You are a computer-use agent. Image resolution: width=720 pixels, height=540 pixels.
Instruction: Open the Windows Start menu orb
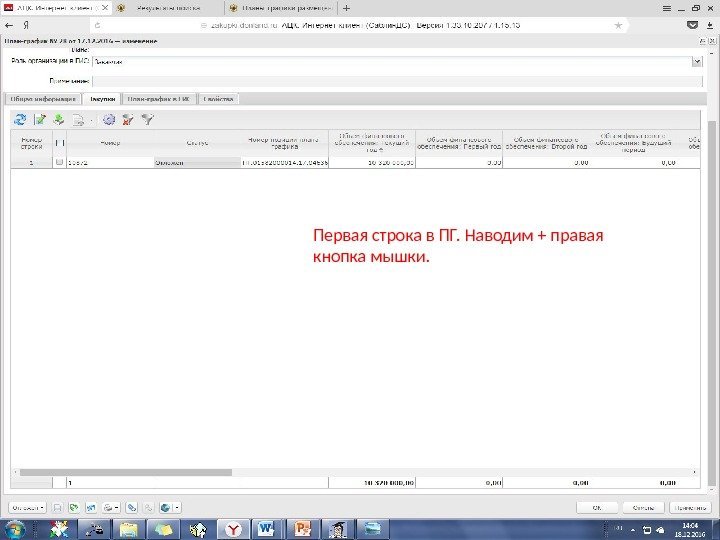14,529
